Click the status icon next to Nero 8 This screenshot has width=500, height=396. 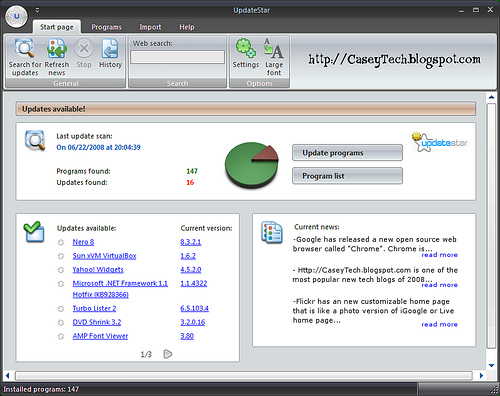tap(61, 242)
